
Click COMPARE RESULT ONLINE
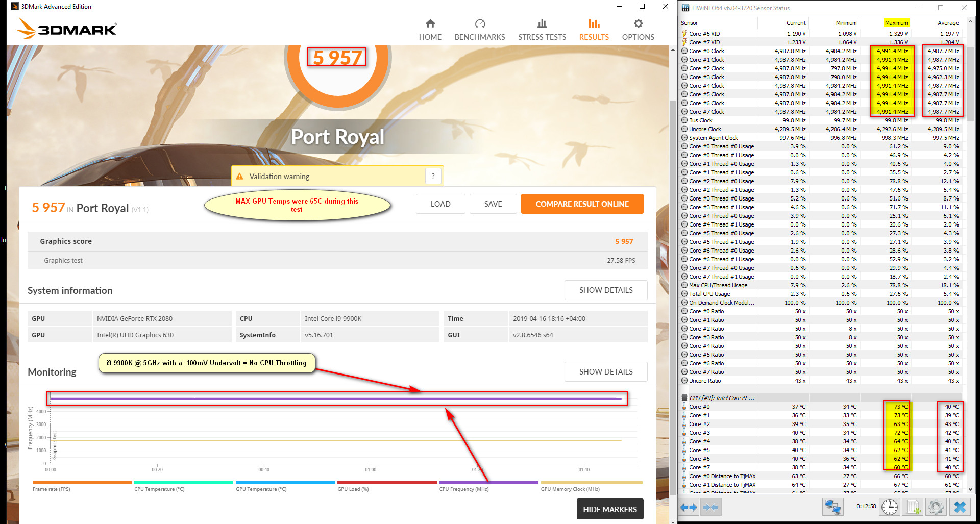pyautogui.click(x=582, y=204)
